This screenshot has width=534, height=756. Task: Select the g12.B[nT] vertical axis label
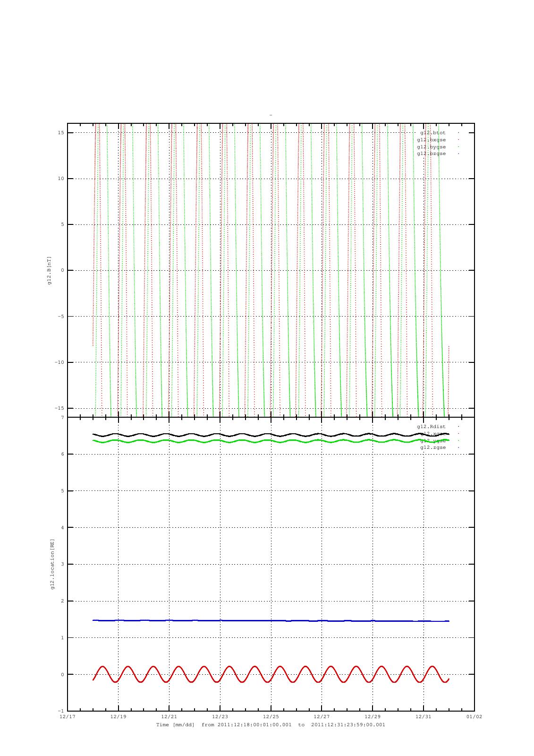pos(50,271)
